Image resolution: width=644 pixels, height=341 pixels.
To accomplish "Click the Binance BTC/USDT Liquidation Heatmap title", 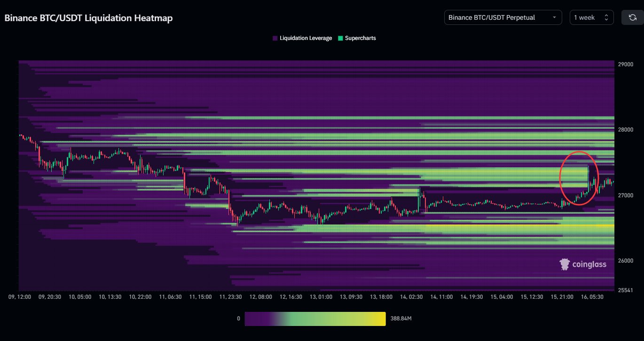I will [x=88, y=18].
